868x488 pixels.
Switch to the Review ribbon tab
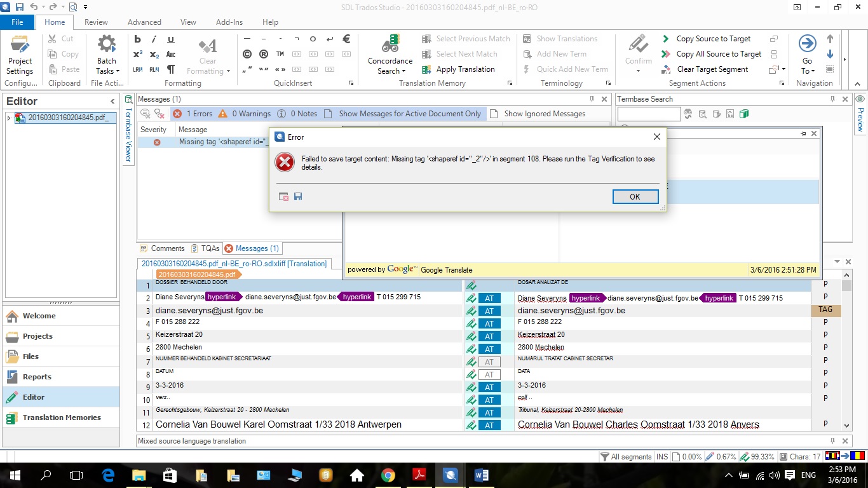point(96,22)
